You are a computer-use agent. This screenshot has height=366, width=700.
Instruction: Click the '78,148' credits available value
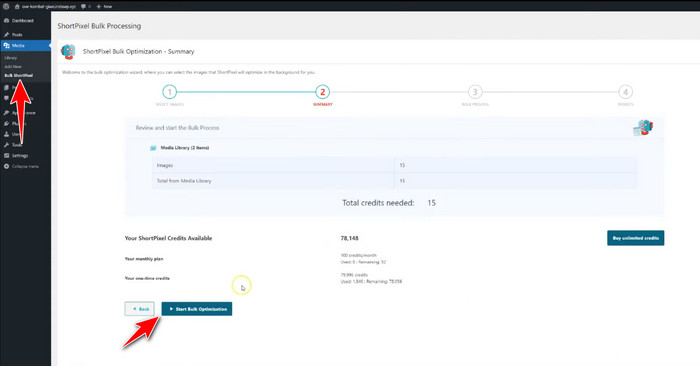350,238
